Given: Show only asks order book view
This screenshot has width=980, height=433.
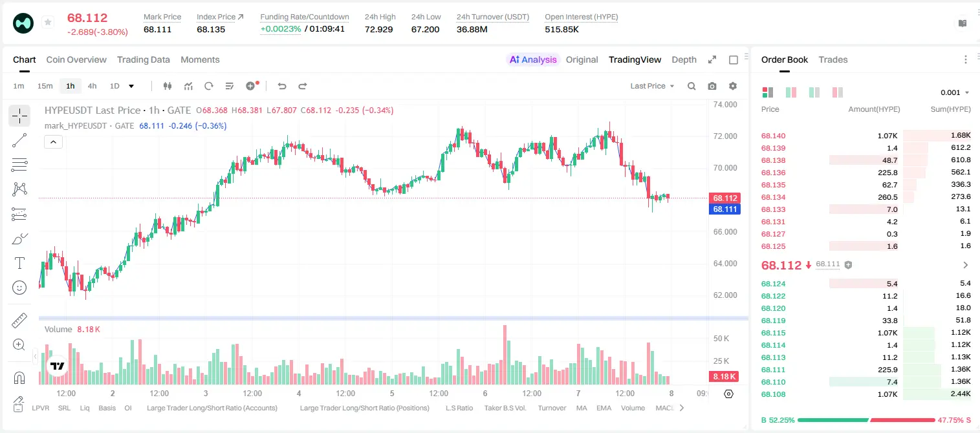Looking at the screenshot, I should point(837,92).
